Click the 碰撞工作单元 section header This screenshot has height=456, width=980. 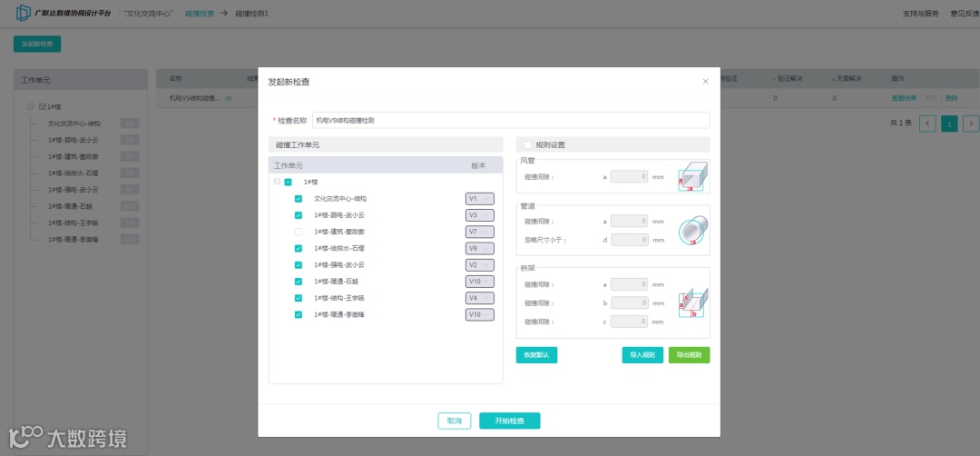coord(386,144)
